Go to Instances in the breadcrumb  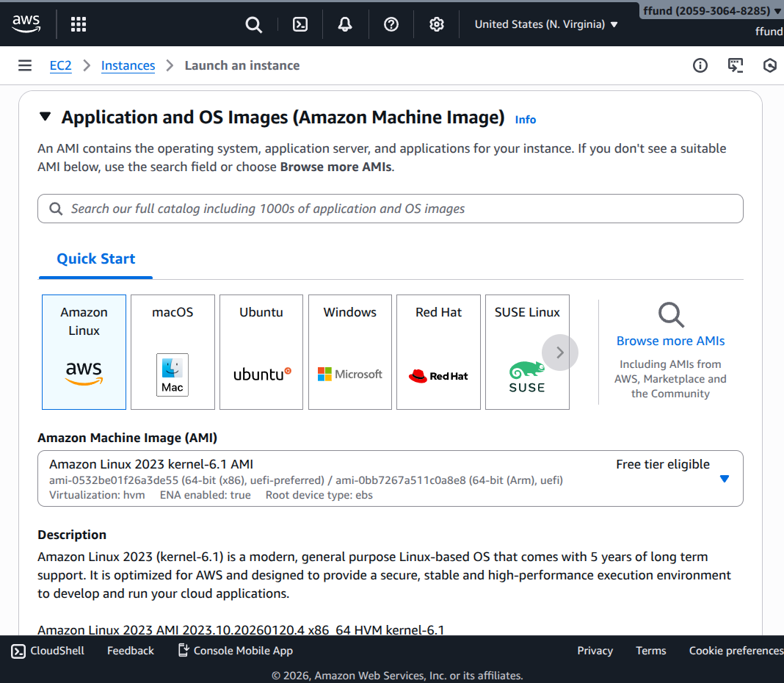pos(128,65)
